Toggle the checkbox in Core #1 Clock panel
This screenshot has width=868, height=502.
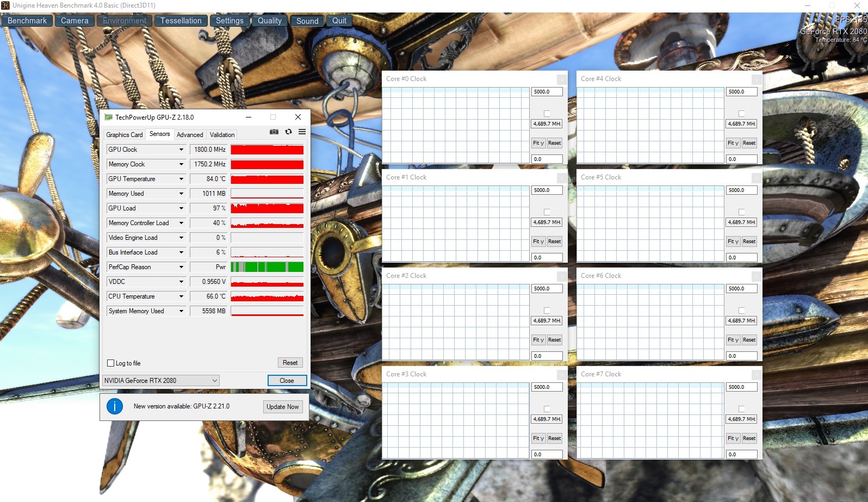[547, 212]
